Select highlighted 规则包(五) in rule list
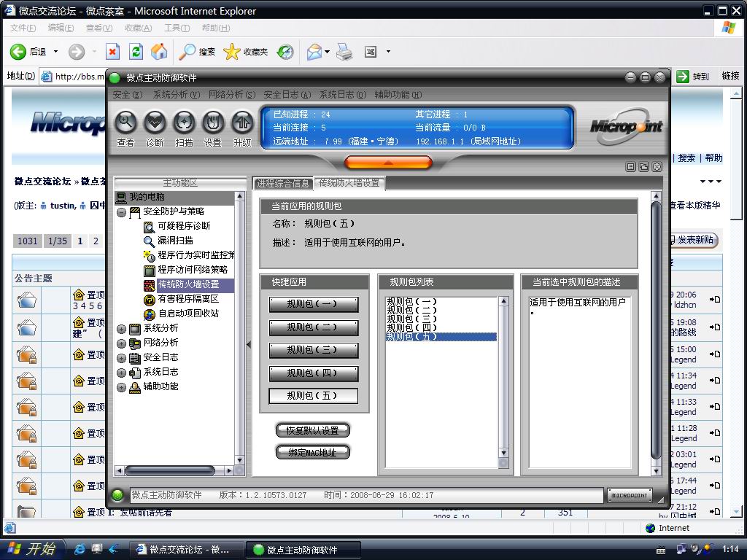747x560 pixels. (x=441, y=337)
